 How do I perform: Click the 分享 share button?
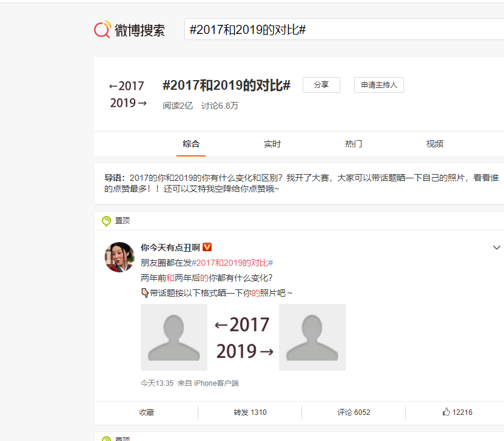point(321,85)
